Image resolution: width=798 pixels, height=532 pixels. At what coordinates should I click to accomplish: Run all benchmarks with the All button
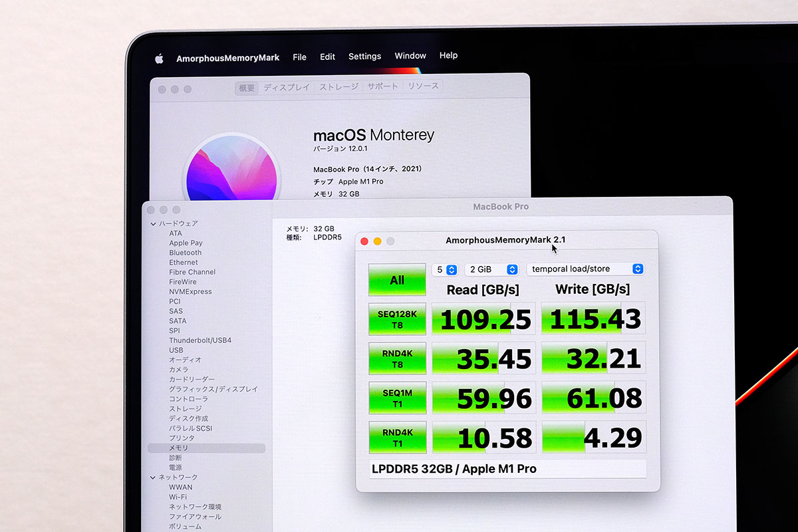397,280
